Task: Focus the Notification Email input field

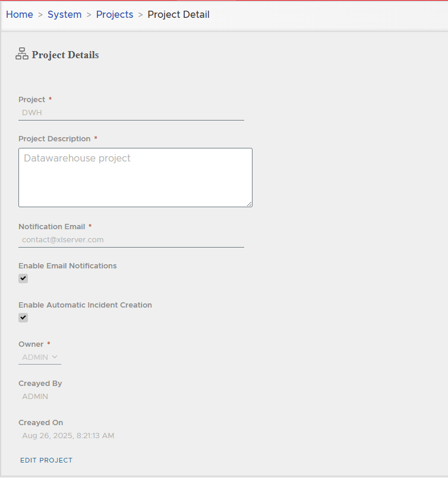Action: [131, 240]
